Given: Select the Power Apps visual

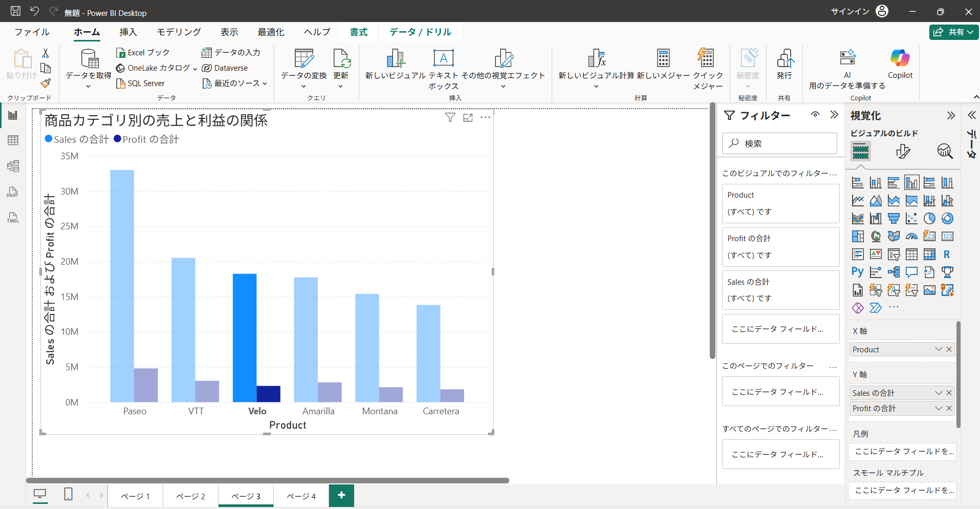Looking at the screenshot, I should coord(858,308).
